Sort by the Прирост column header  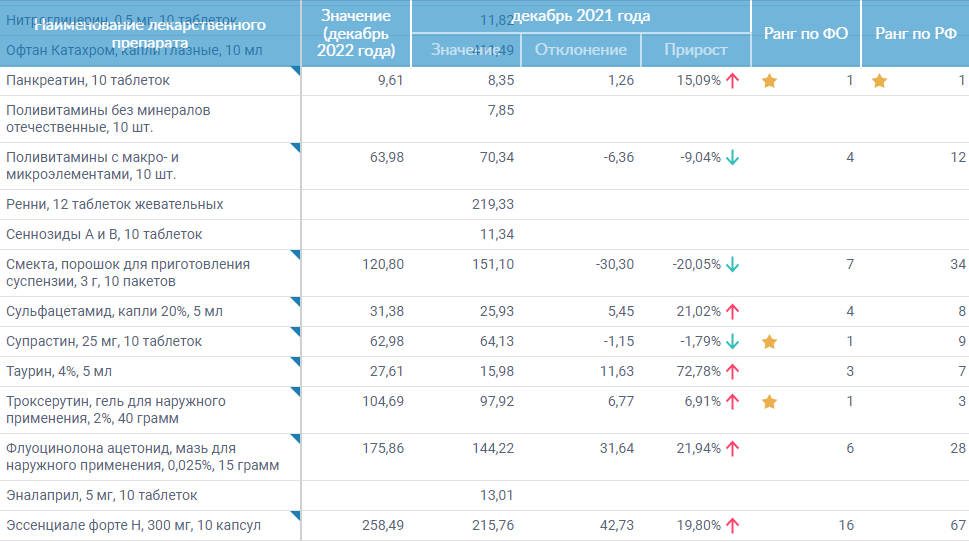tap(694, 50)
